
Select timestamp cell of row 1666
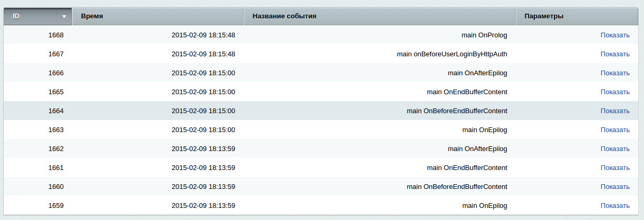(203, 73)
